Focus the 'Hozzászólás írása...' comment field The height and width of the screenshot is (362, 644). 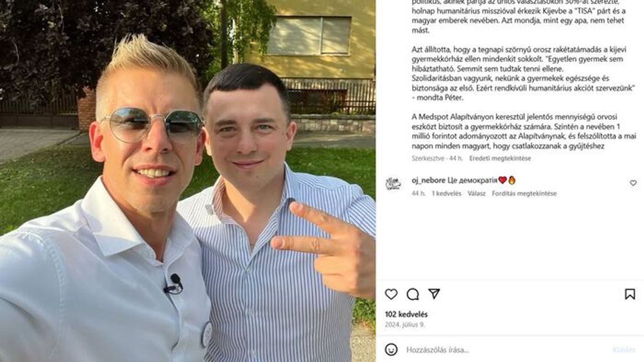tap(506, 350)
